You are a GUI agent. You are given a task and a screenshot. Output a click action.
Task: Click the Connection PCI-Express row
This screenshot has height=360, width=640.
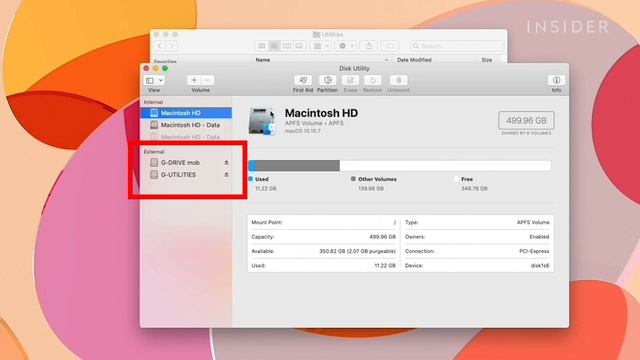pyautogui.click(x=477, y=251)
